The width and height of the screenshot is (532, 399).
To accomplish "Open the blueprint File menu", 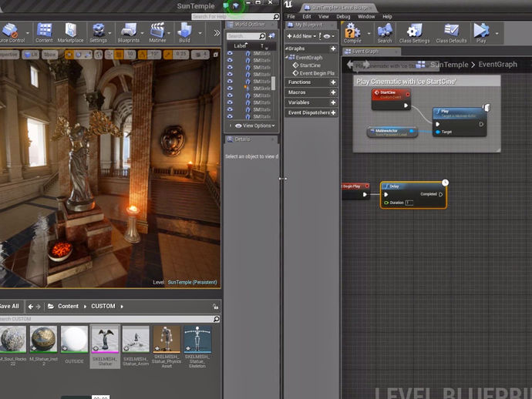I will click(291, 16).
